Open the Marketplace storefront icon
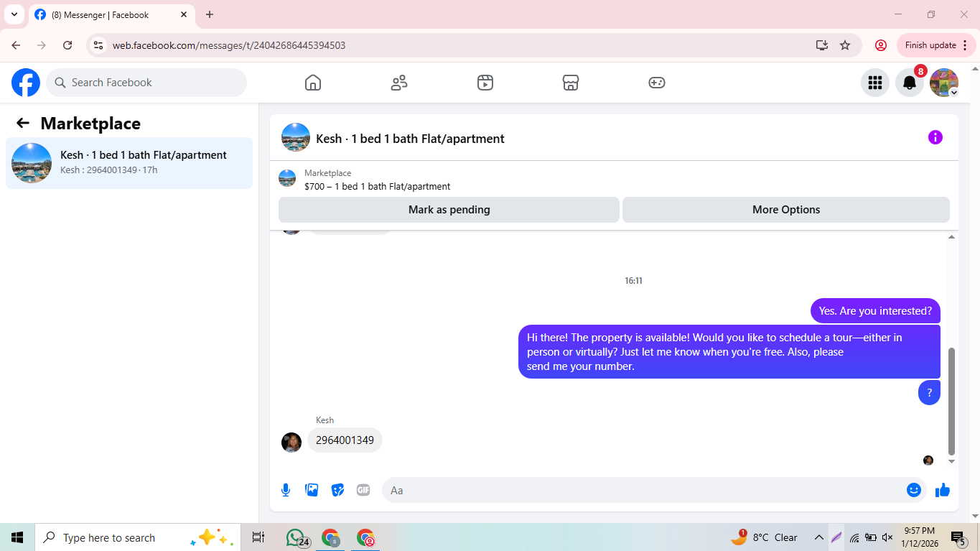The width and height of the screenshot is (980, 551). coord(571,83)
